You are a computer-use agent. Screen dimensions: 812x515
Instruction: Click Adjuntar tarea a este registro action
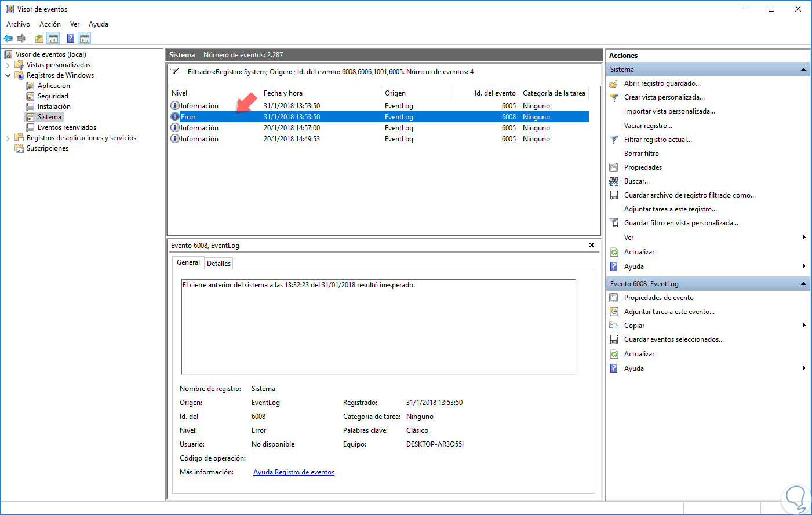point(670,209)
